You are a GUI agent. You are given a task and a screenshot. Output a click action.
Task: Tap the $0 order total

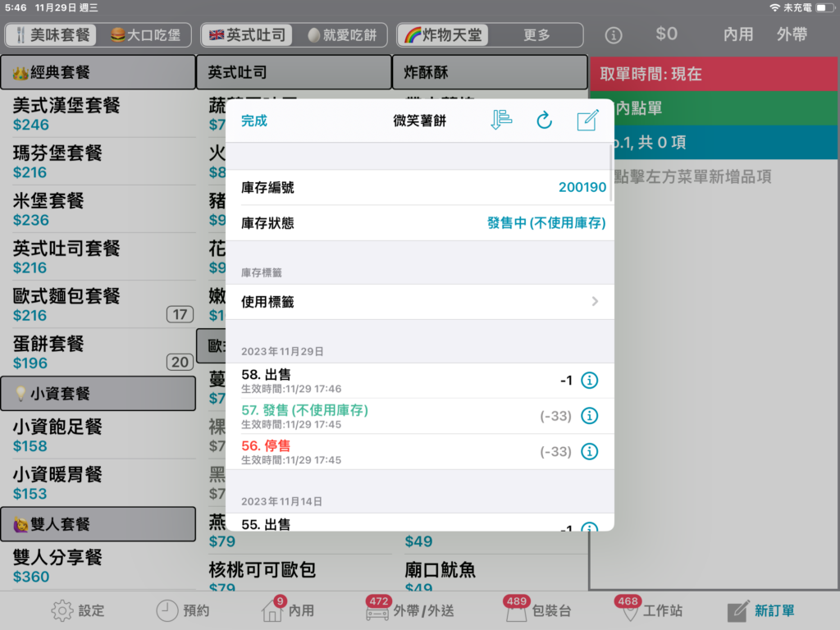(666, 34)
